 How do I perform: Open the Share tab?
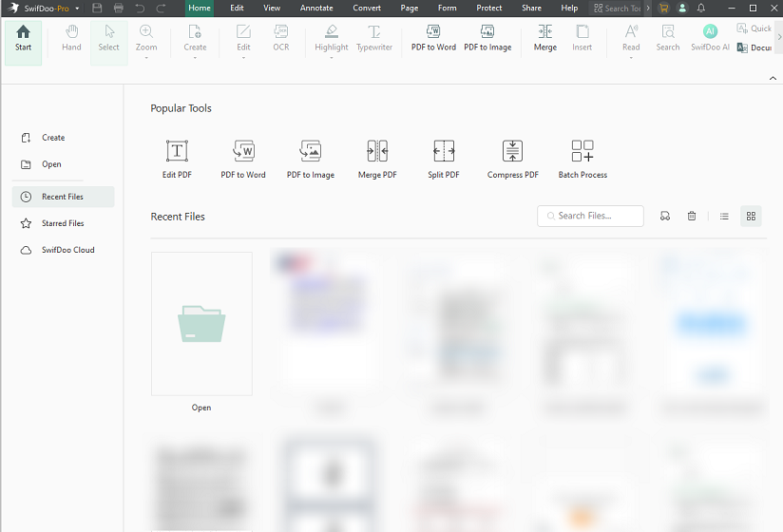(x=531, y=8)
